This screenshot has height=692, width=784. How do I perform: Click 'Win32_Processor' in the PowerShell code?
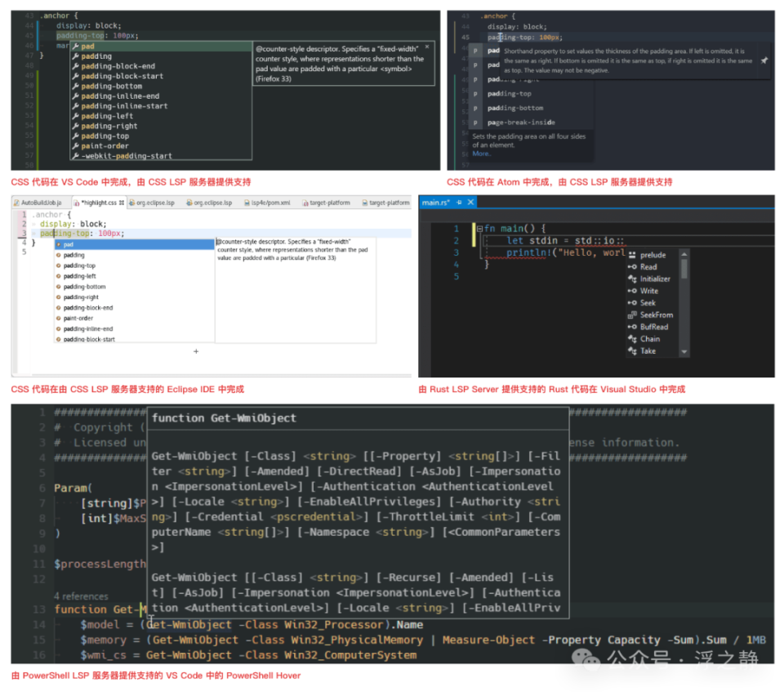tap(333, 625)
